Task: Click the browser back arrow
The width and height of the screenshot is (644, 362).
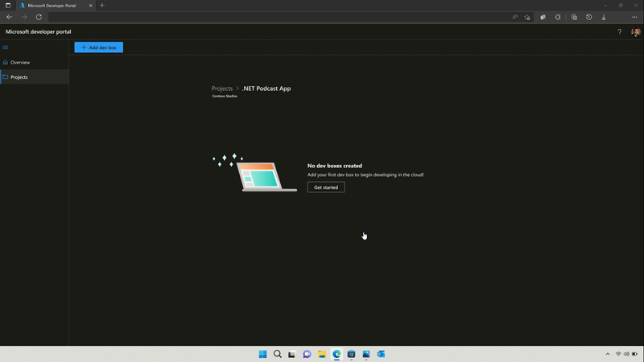Action: [9, 17]
